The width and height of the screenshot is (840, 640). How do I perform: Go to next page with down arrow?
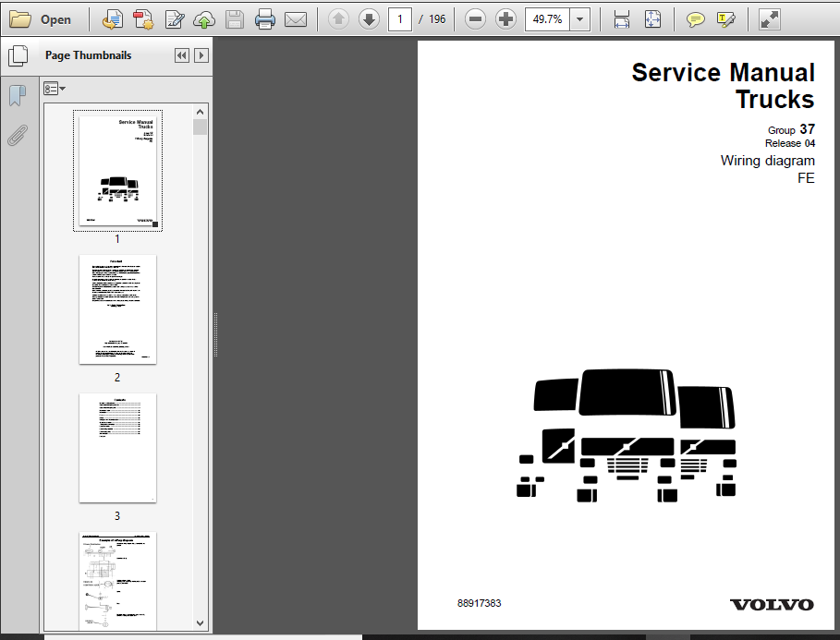coord(369,19)
